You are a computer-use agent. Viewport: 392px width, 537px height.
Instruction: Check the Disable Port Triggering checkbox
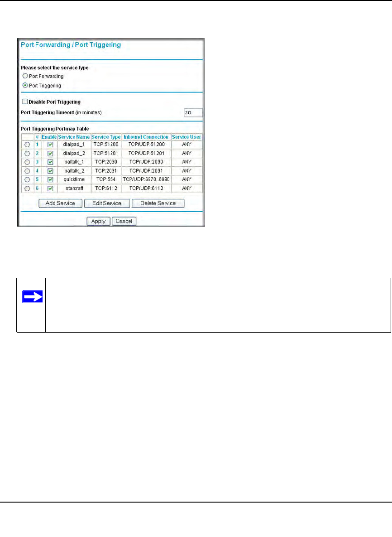tap(25, 102)
